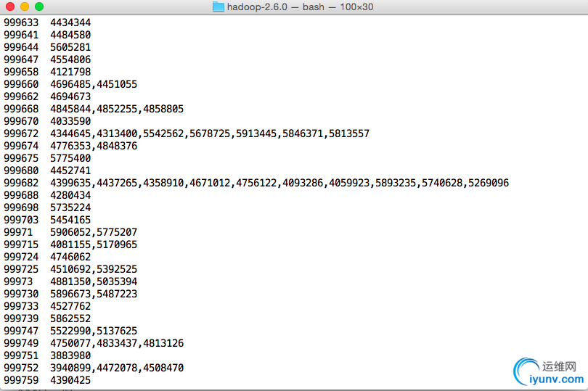This screenshot has width=588, height=391.
Task: Click the yellow minimize window button
Action: [x=25, y=7]
